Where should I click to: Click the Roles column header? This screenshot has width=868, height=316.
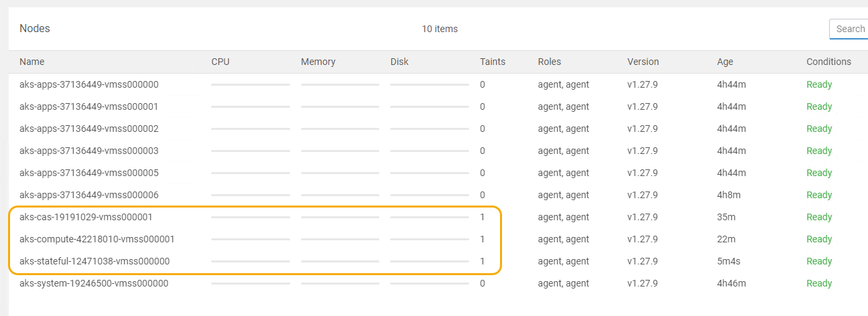coord(550,62)
